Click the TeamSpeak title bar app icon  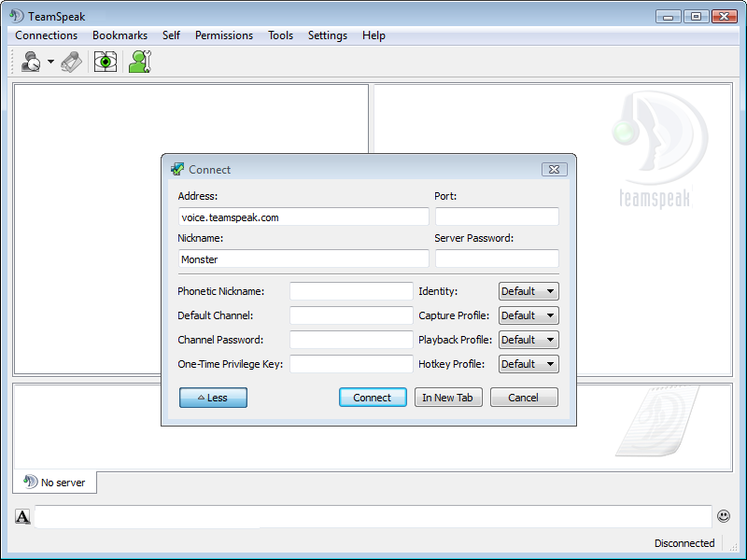point(17,16)
